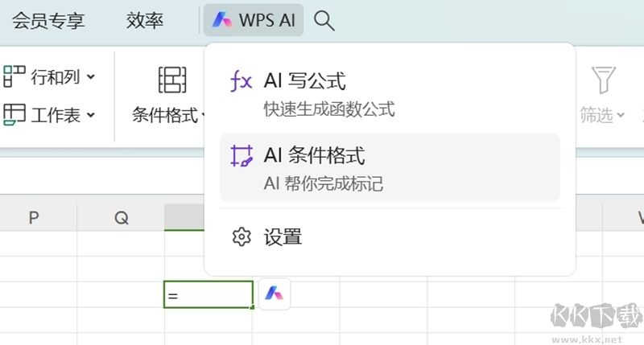Image resolution: width=644 pixels, height=345 pixels.
Task: Click the fx formula icon
Action: tap(241, 80)
